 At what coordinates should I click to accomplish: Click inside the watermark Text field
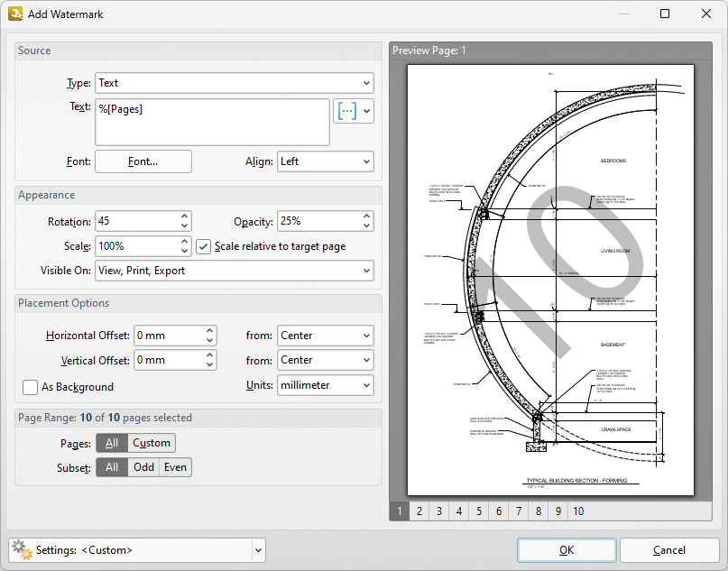point(212,122)
